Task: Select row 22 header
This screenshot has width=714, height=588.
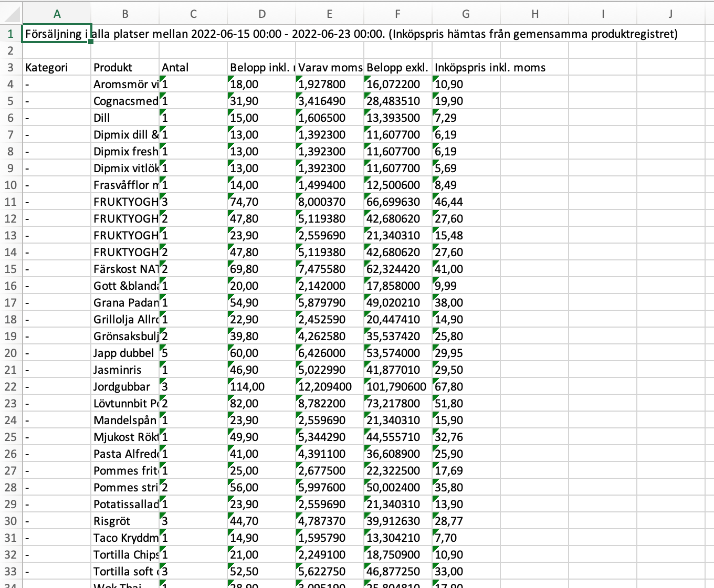Action: [10, 386]
